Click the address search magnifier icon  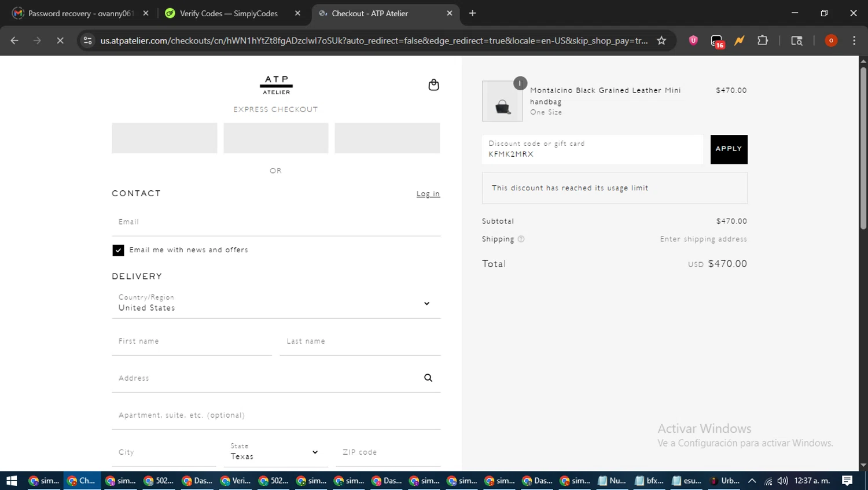tap(428, 378)
